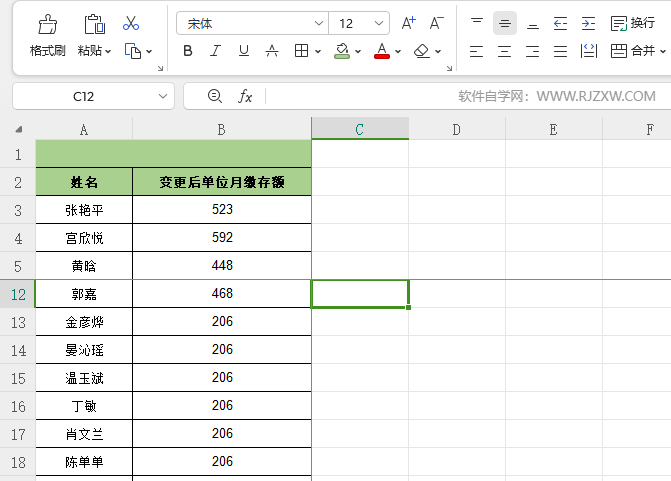Click the Format Painter (格式刷) icon
Screen dimensions: 671x481
[x=48, y=24]
